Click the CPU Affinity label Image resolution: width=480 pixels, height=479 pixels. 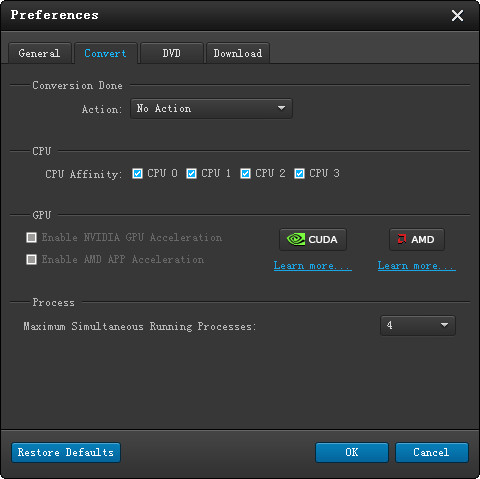tap(84, 174)
